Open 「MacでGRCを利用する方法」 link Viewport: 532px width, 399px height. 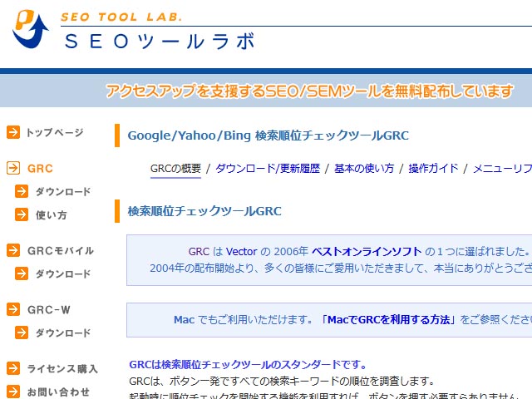[x=389, y=319]
